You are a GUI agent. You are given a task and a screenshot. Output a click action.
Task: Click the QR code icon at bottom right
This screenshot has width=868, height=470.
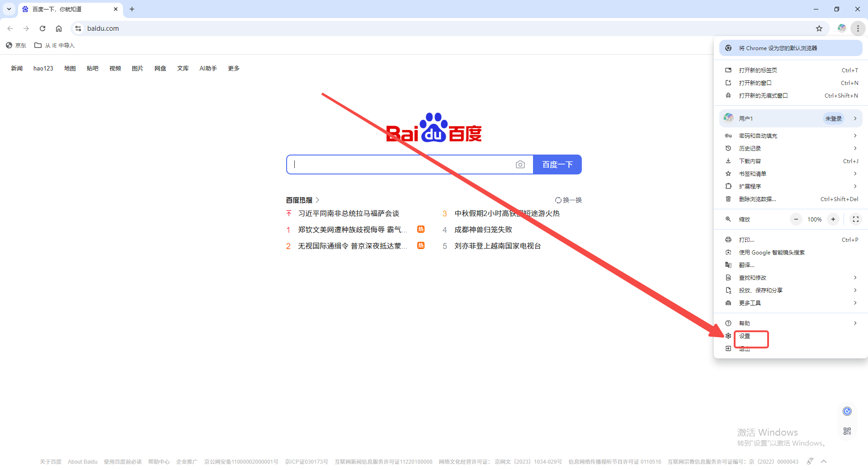point(847,431)
